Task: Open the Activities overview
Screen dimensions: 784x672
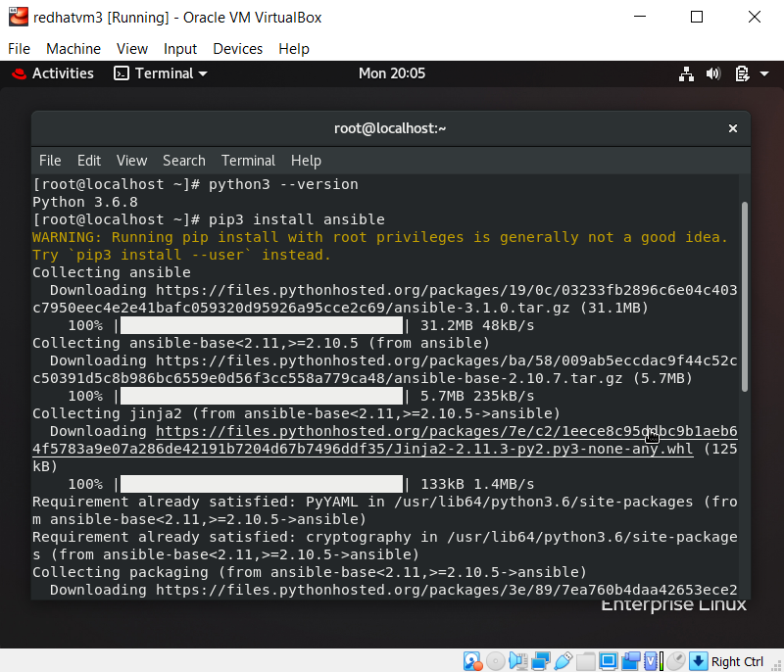Action: (63, 73)
